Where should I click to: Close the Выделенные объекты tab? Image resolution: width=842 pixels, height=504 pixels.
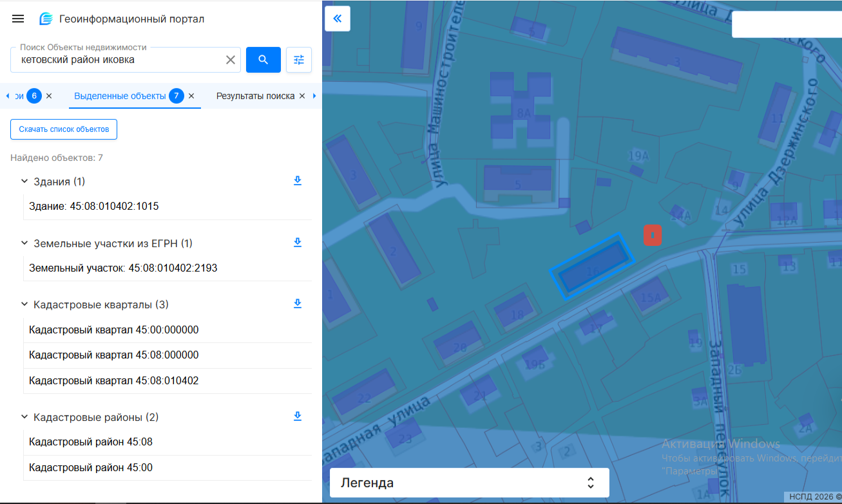[191, 96]
